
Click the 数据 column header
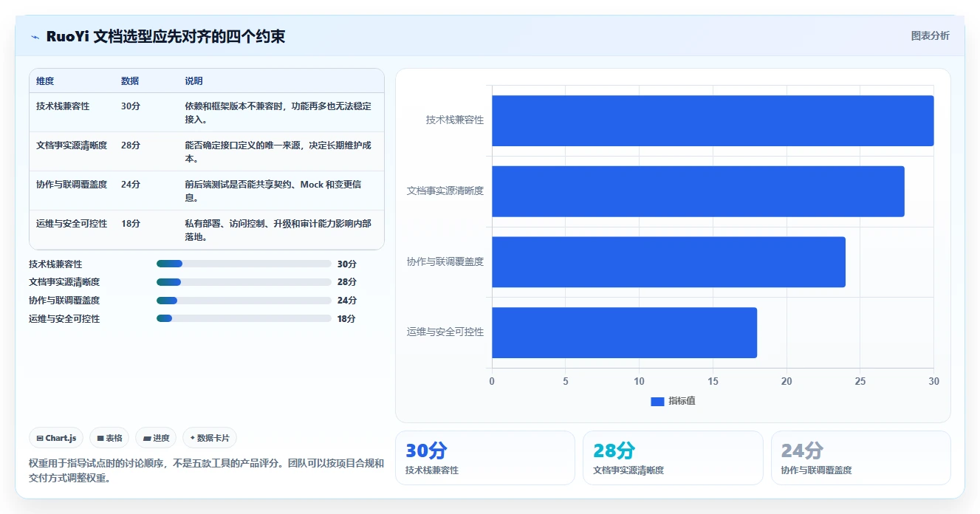(130, 81)
